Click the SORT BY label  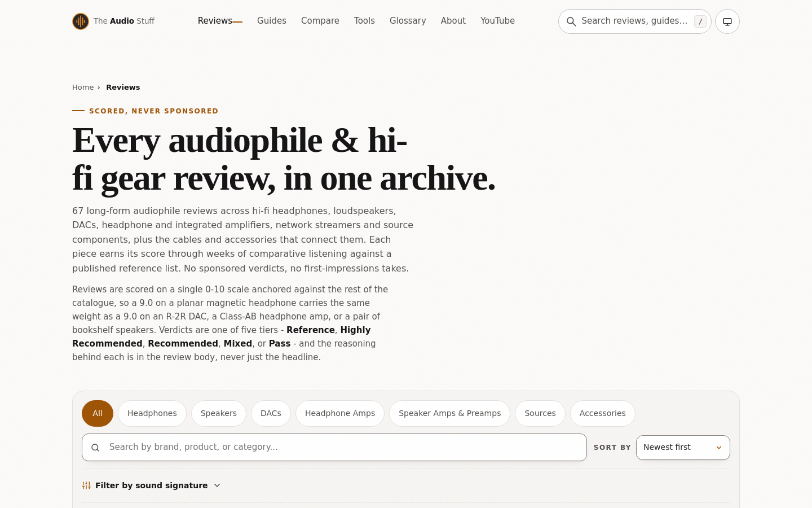pos(612,448)
